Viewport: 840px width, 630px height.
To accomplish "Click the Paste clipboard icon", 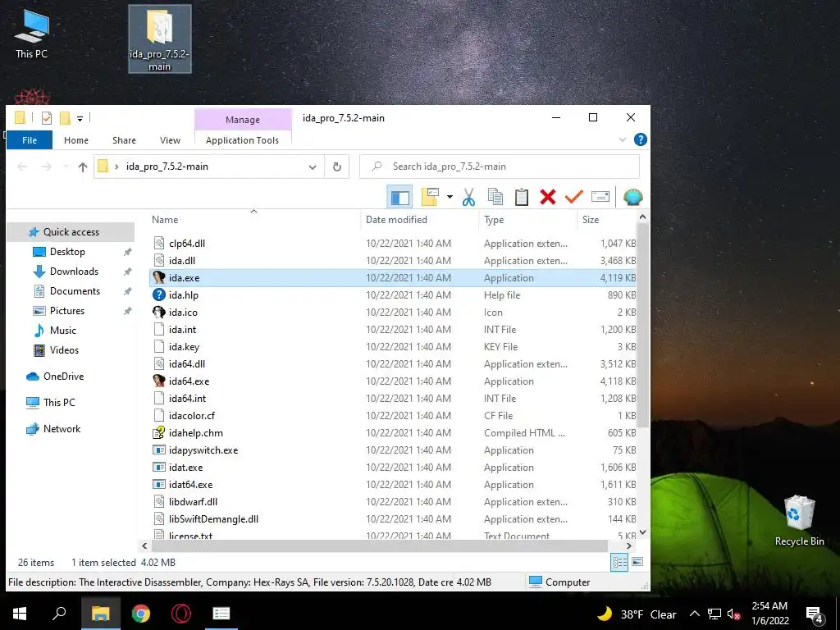I will coord(521,197).
